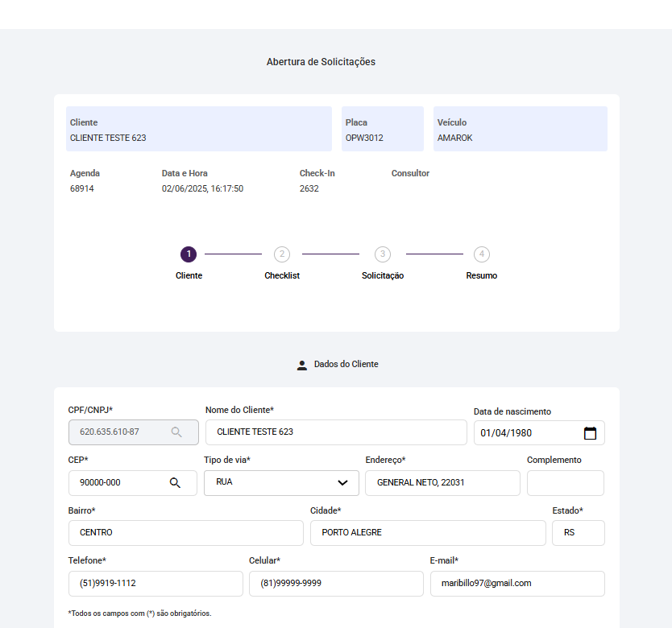This screenshot has width=672, height=628.
Task: Click the Telefone input field
Action: 156,584
